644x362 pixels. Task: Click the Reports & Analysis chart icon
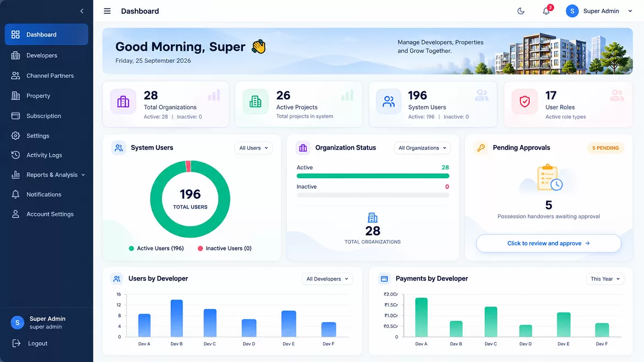(x=15, y=175)
